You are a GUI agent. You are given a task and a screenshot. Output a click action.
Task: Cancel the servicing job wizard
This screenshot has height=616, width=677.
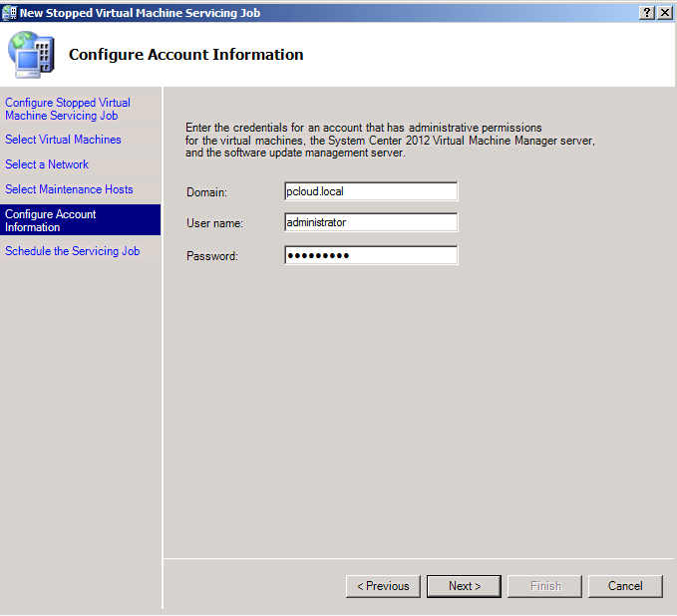(625, 586)
